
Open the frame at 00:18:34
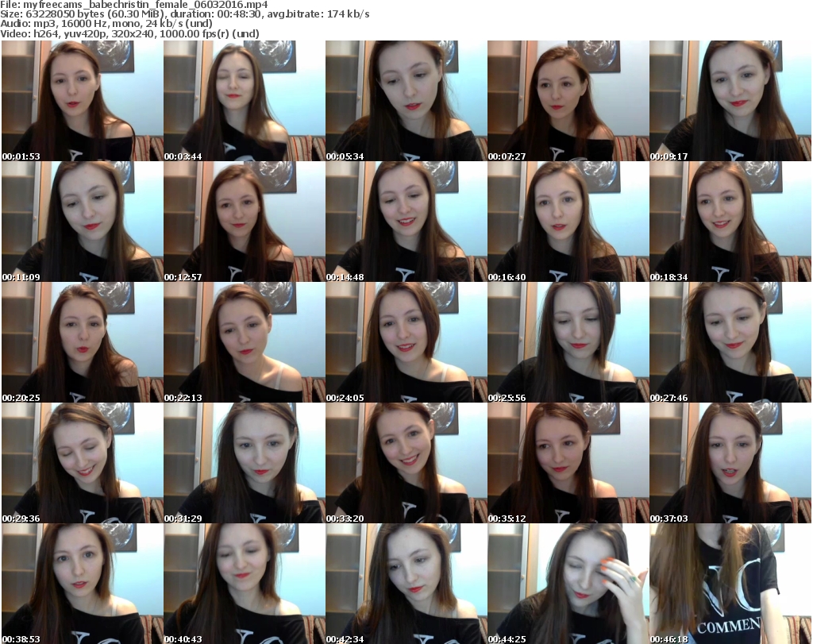[730, 222]
